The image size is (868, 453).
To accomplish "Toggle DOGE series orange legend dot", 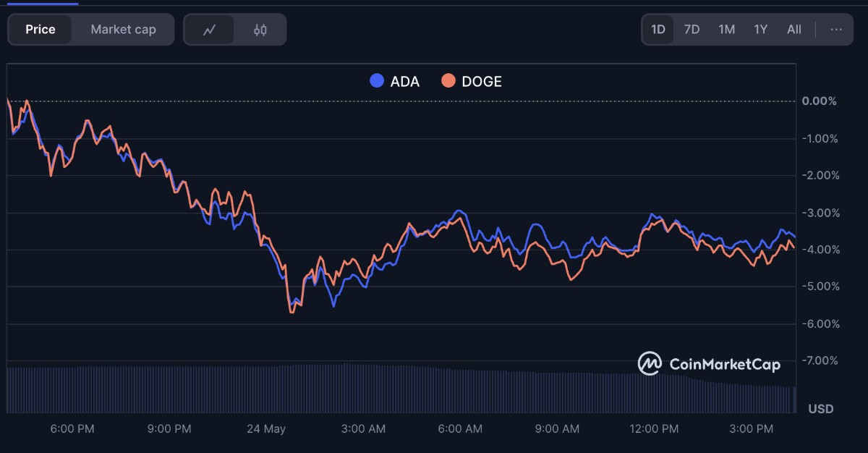I will pyautogui.click(x=448, y=81).
